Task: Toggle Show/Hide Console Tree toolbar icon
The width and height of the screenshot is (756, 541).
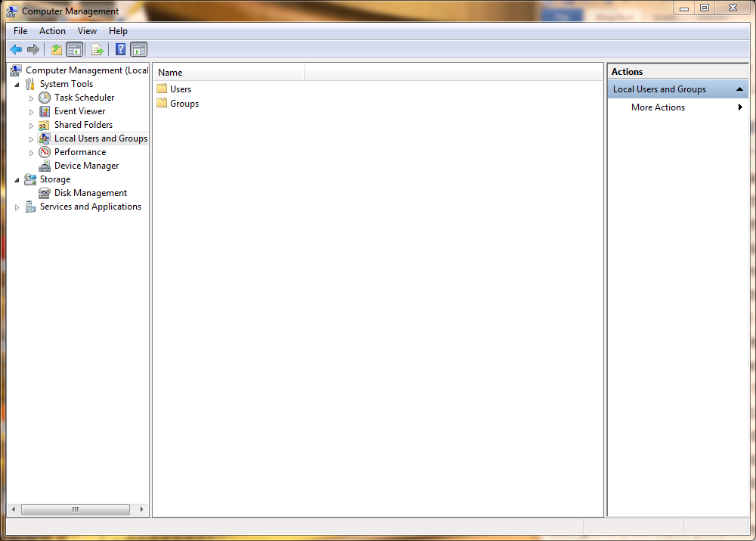Action: point(75,49)
